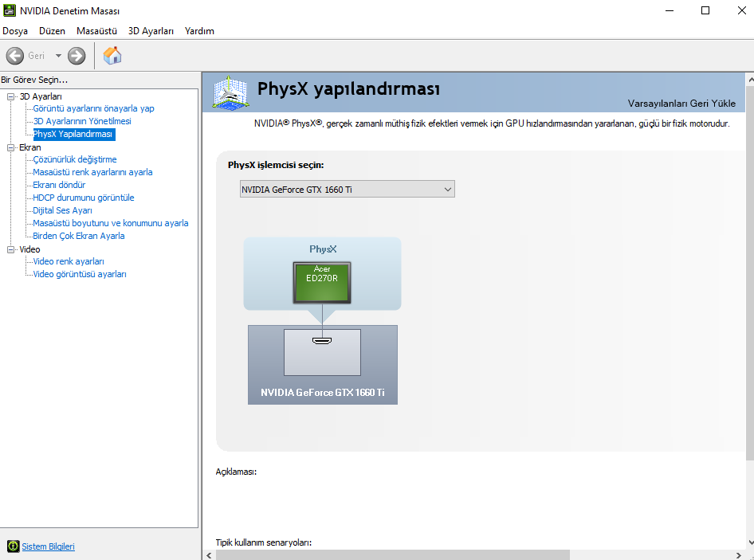The height and width of the screenshot is (560, 754).
Task: Open Ekranı döndür page
Action: (x=59, y=185)
